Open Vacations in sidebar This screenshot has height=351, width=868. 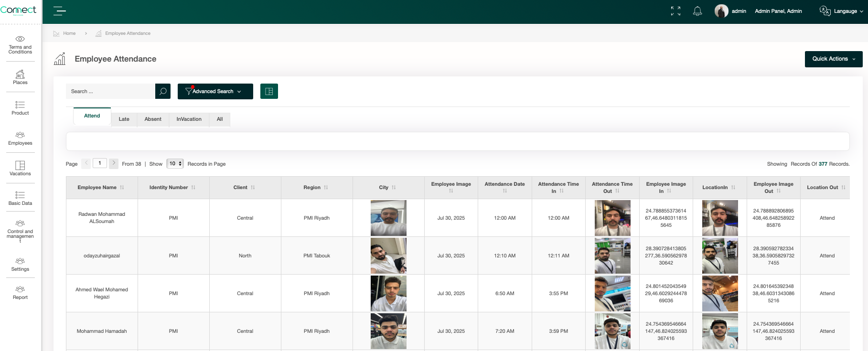(x=20, y=169)
